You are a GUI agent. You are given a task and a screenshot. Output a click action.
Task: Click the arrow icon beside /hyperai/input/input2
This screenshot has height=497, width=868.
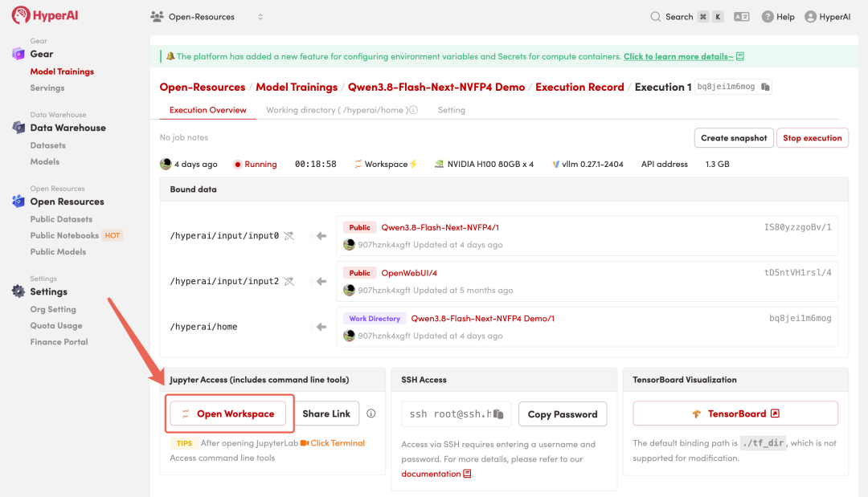click(x=321, y=281)
